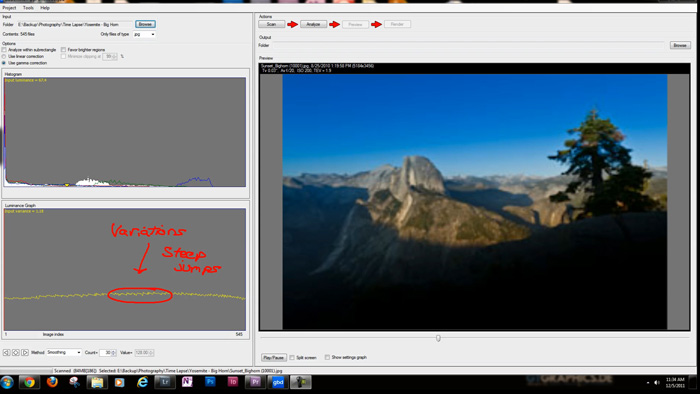The height and width of the screenshot is (394, 700).
Task: Go to next keyframe arrow icon
Action: pos(25,353)
